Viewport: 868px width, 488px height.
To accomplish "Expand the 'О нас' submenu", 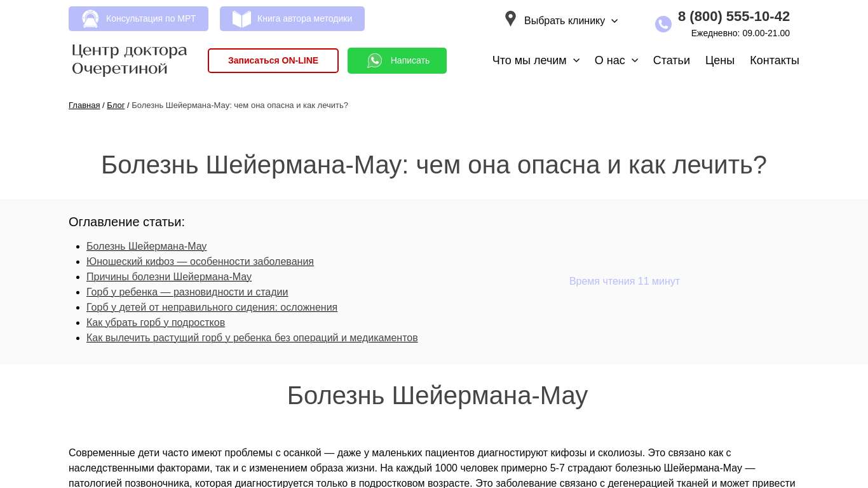I will click(616, 60).
